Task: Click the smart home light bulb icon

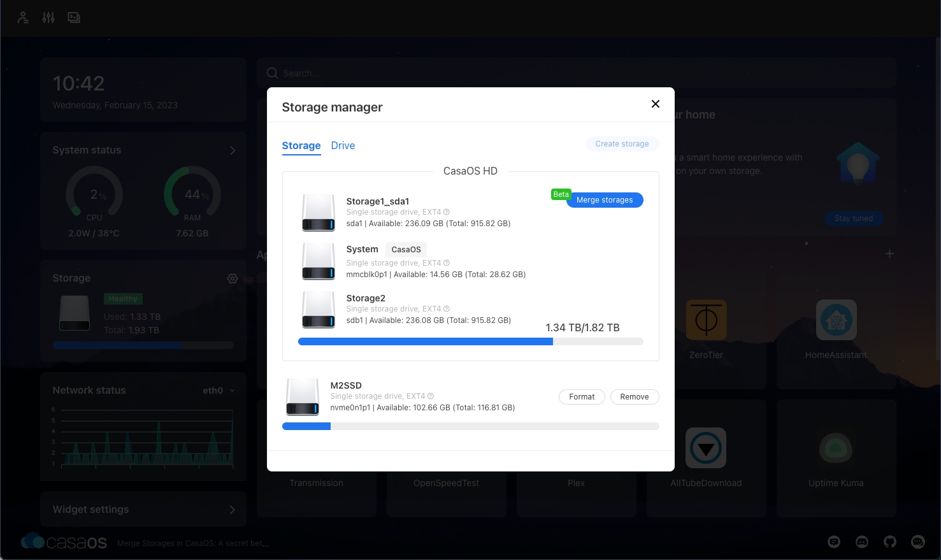Action: (859, 163)
